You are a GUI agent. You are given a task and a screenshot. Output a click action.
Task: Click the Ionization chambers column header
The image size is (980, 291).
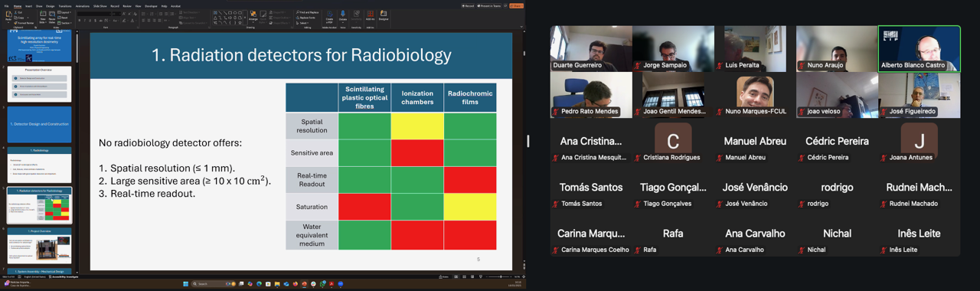417,98
